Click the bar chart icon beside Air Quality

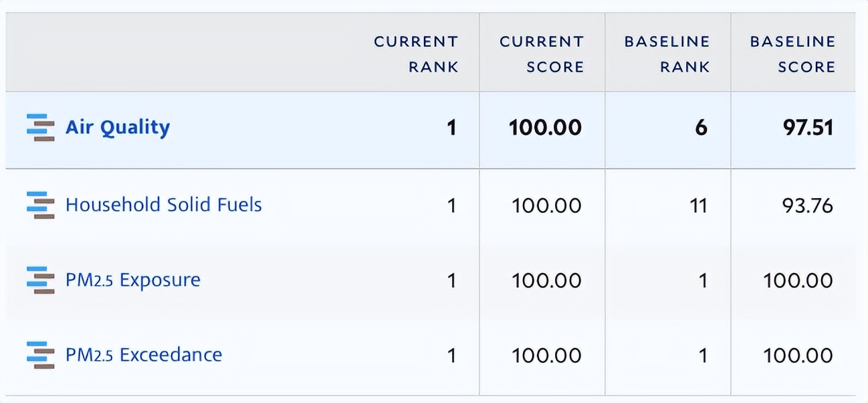click(40, 127)
